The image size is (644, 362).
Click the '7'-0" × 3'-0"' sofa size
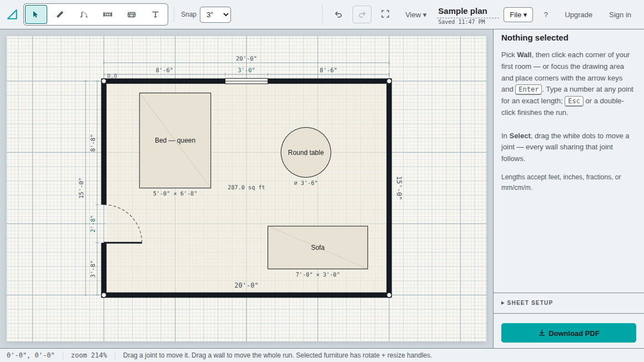pos(318,274)
